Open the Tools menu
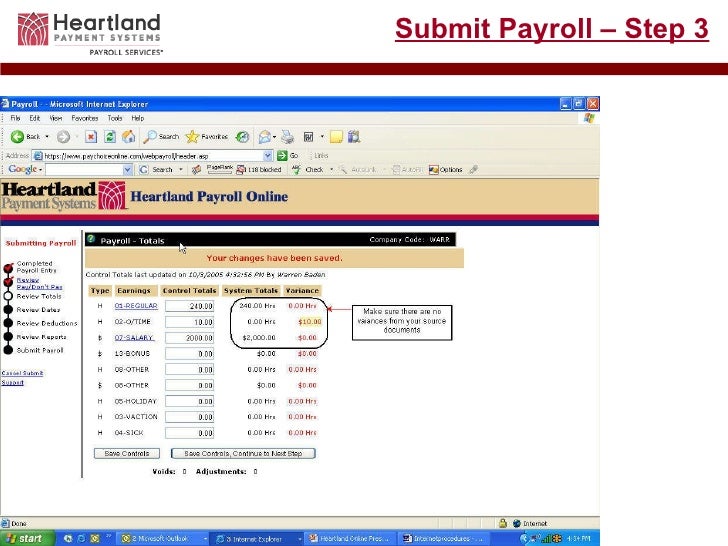728x546 pixels. point(115,118)
